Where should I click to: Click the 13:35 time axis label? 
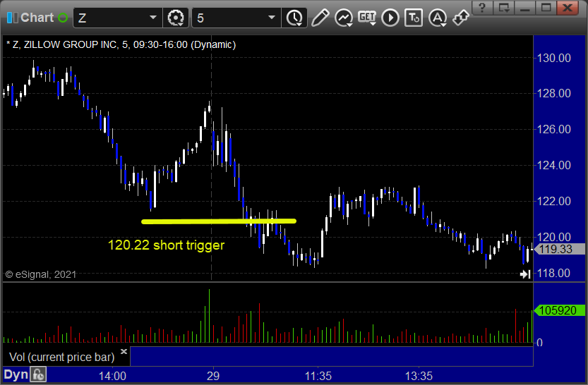(419, 376)
